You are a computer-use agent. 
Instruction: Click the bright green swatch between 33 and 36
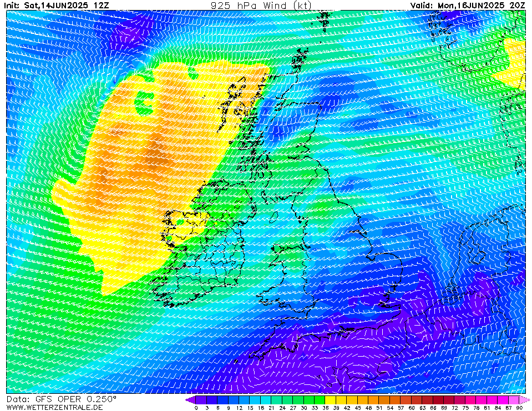[x=320, y=400]
